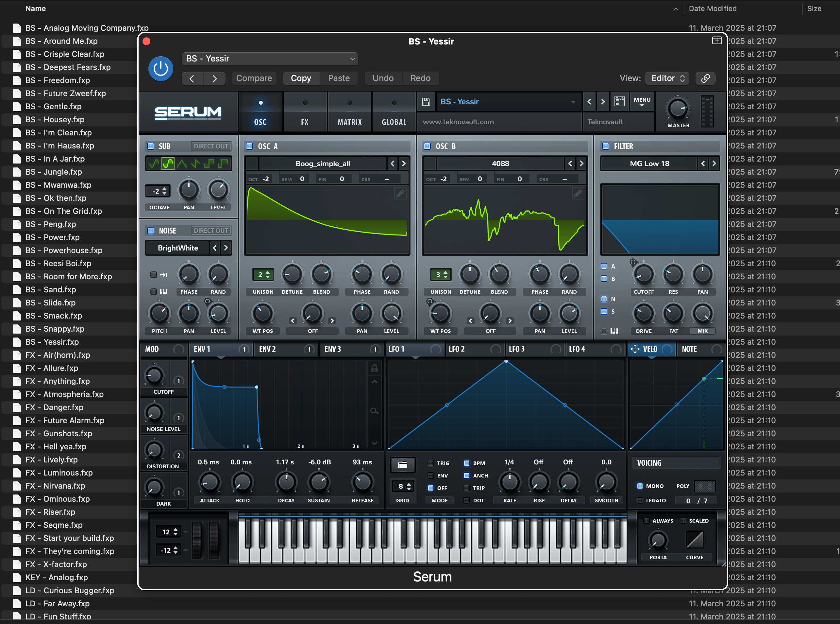Toggle the MONO voicing checkbox
The height and width of the screenshot is (624, 840).
640,486
